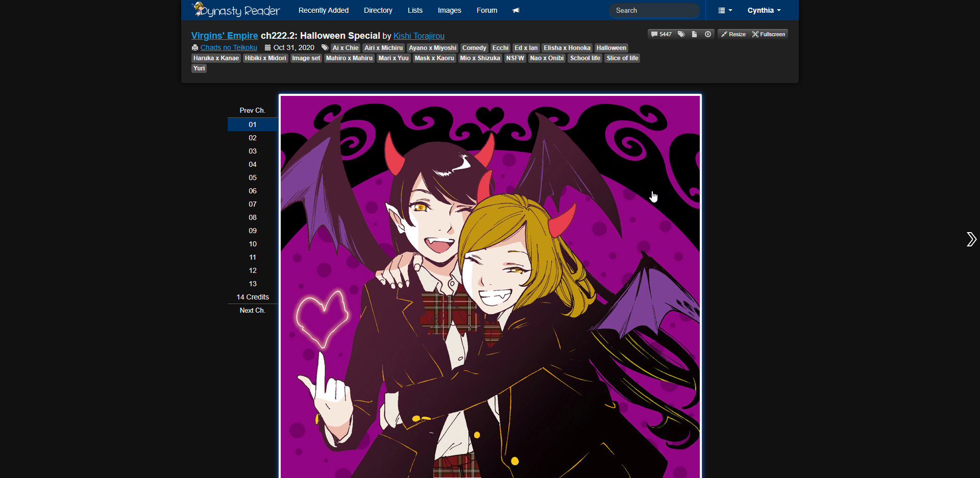Viewport: 980px width, 478px height.
Task: Open the Images menu item
Action: click(x=450, y=10)
